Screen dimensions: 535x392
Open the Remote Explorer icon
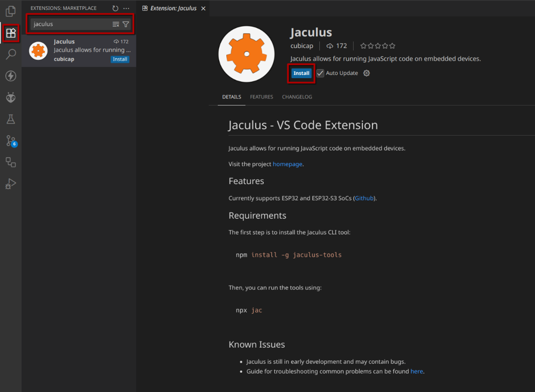11,163
